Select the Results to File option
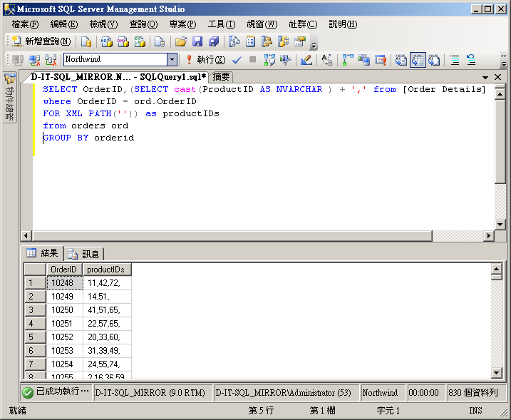Screen dimensions: 511x420 434,60
